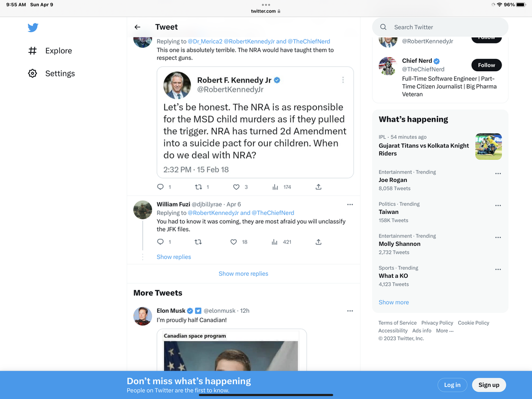Expand Show replies under William Fuzi

click(174, 257)
